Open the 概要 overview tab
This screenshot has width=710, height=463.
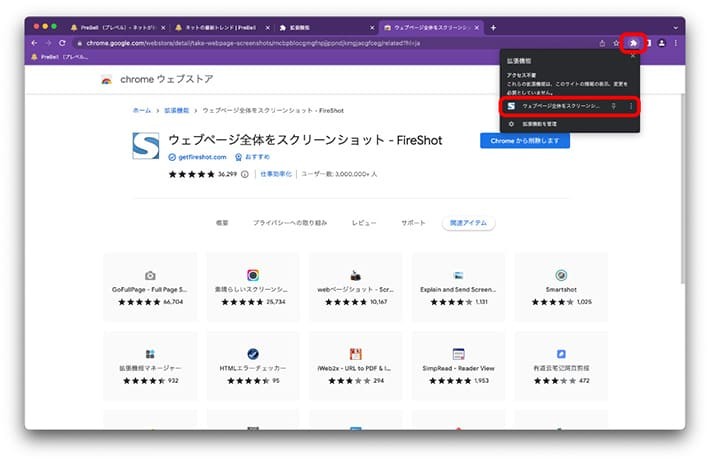(222, 223)
